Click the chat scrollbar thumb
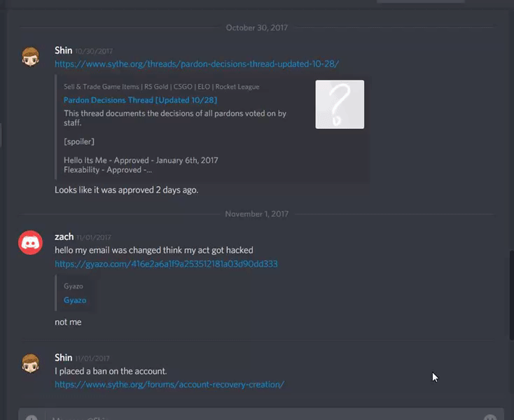The height and width of the screenshot is (420, 514). pyautogui.click(x=511, y=295)
